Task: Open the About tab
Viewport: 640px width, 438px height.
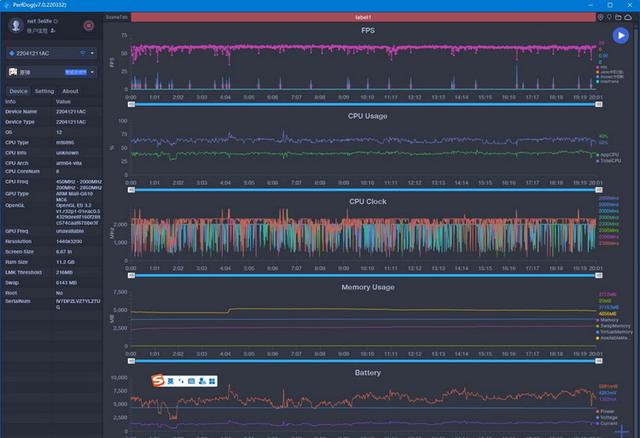Action: pos(70,91)
